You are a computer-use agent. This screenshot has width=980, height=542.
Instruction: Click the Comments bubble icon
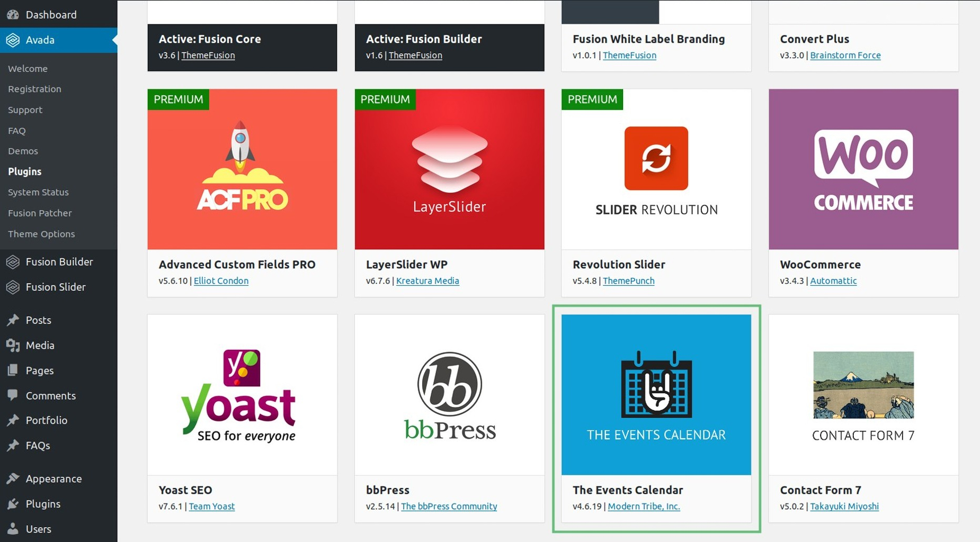click(13, 395)
